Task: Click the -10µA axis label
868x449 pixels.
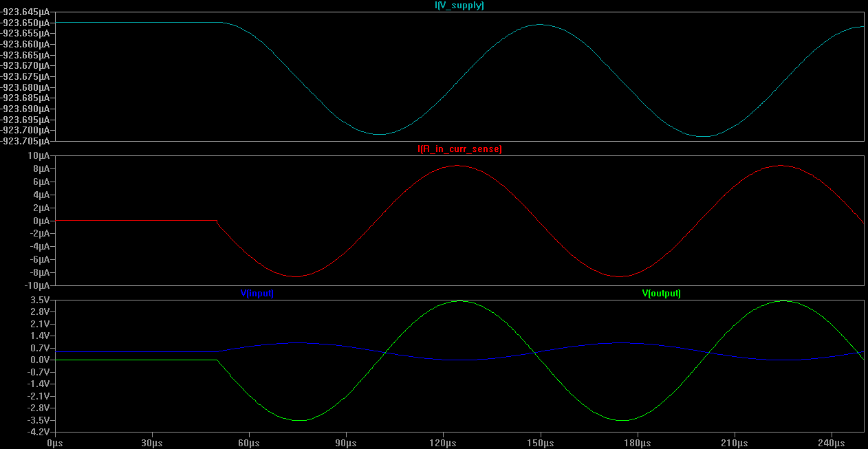Action: coord(37,285)
